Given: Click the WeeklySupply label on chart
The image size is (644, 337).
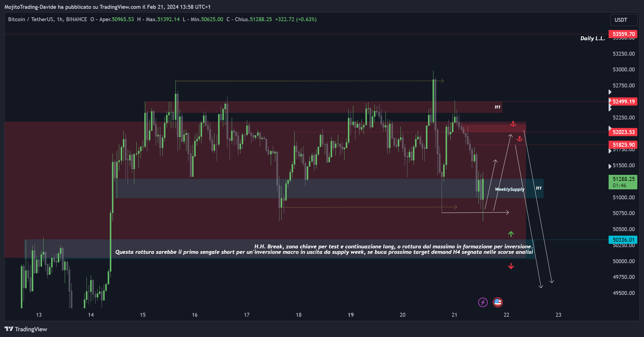Looking at the screenshot, I should pyautogui.click(x=510, y=189).
